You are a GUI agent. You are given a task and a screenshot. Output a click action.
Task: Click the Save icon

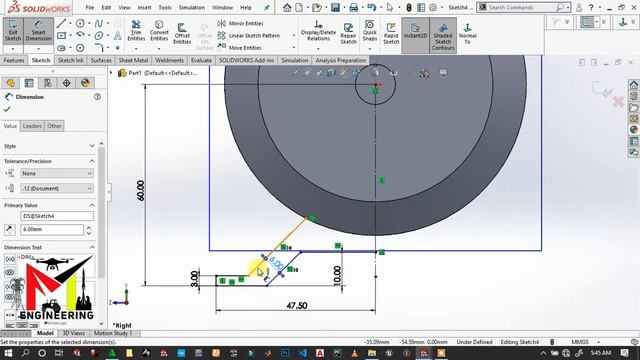[x=335, y=7]
